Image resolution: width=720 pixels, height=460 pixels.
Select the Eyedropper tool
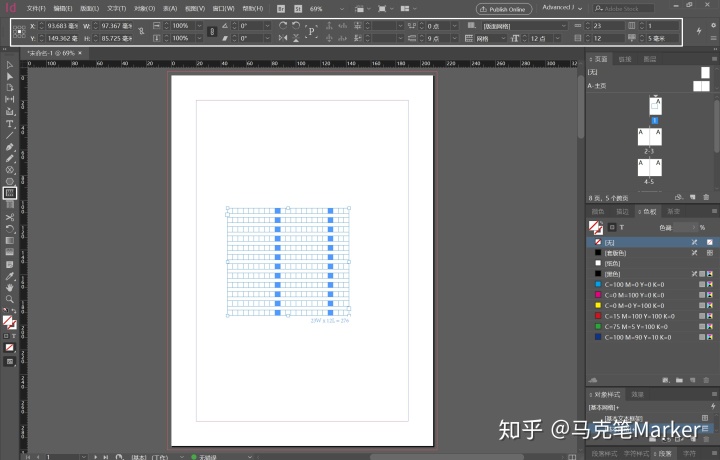point(10,276)
